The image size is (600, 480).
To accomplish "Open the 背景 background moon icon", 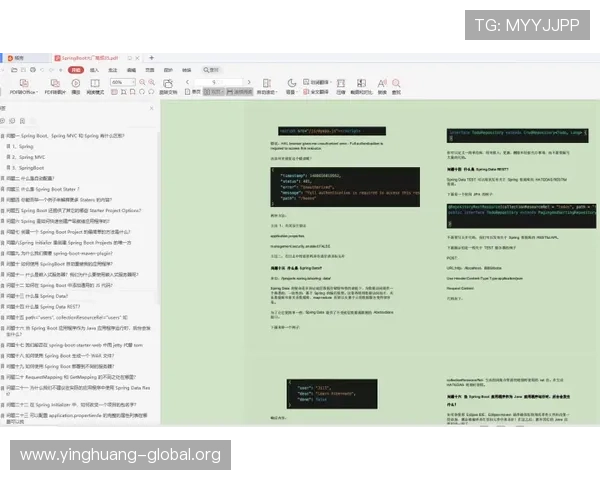I will pyautogui.click(x=292, y=83).
